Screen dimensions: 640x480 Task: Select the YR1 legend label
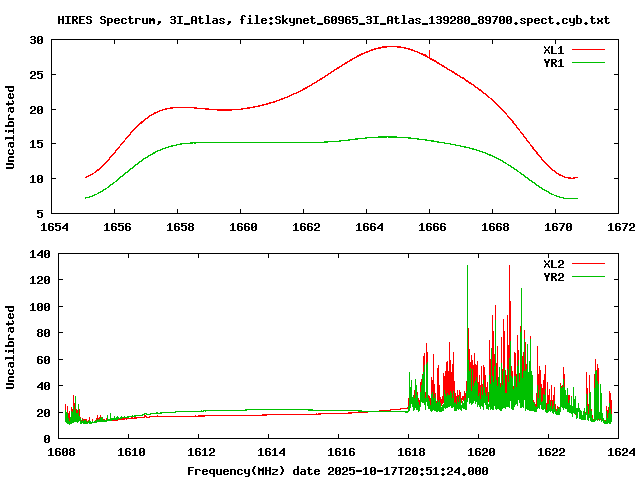point(555,61)
